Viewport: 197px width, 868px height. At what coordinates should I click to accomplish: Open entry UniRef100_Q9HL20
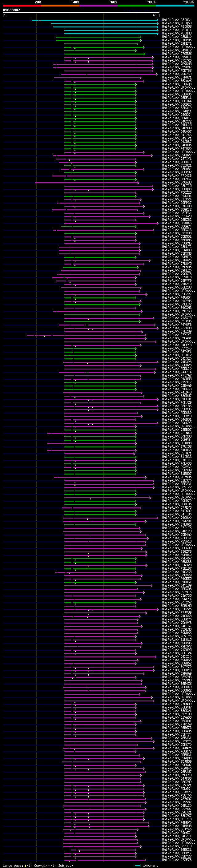[177, 271]
